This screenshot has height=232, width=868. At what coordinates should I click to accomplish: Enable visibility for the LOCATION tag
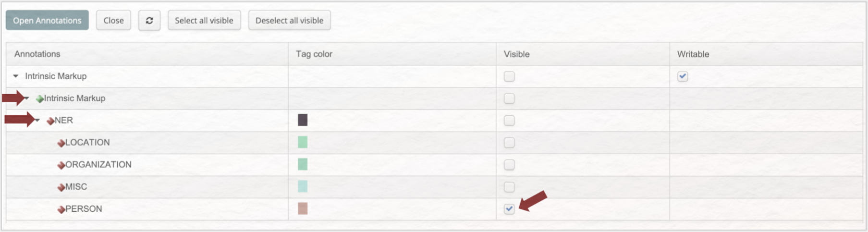[509, 143]
